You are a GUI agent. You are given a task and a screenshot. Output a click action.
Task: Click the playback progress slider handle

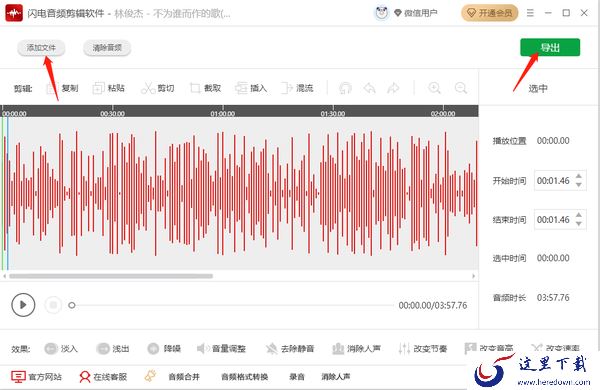click(72, 305)
